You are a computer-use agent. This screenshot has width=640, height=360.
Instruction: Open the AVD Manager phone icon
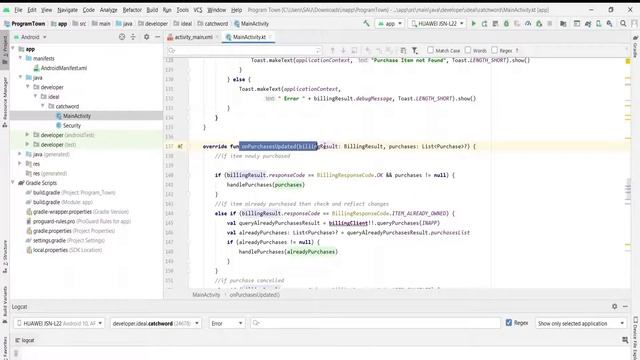[598, 24]
